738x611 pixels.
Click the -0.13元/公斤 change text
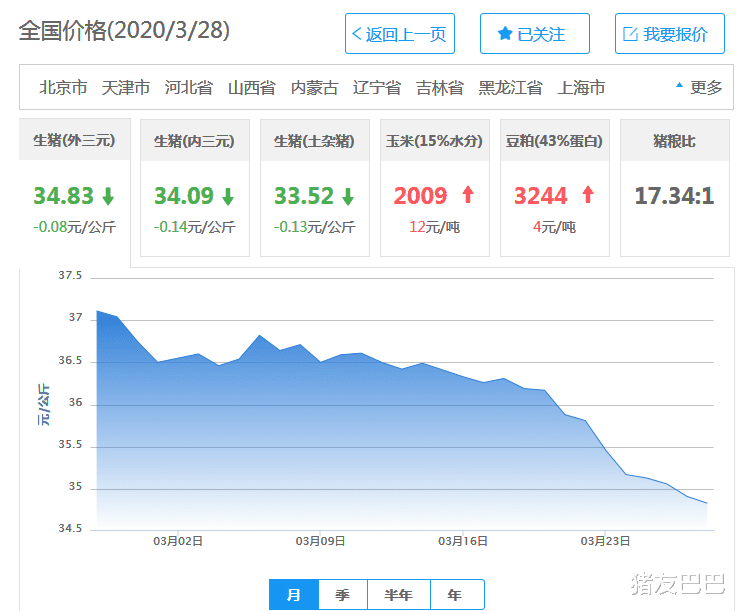[x=314, y=227]
